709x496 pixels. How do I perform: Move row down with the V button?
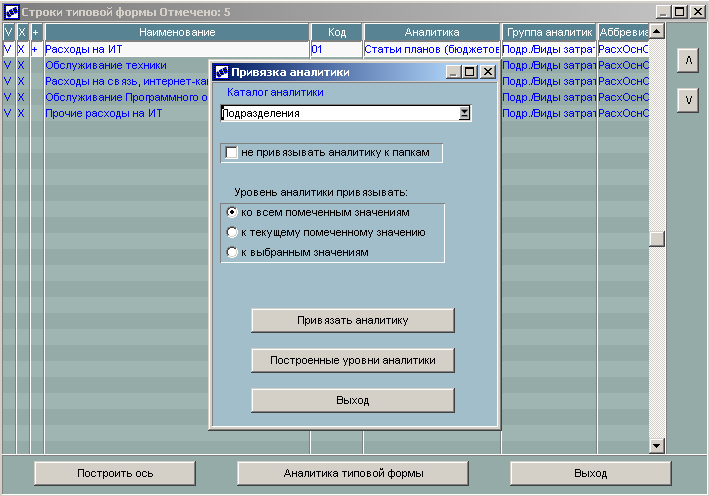coord(688,100)
